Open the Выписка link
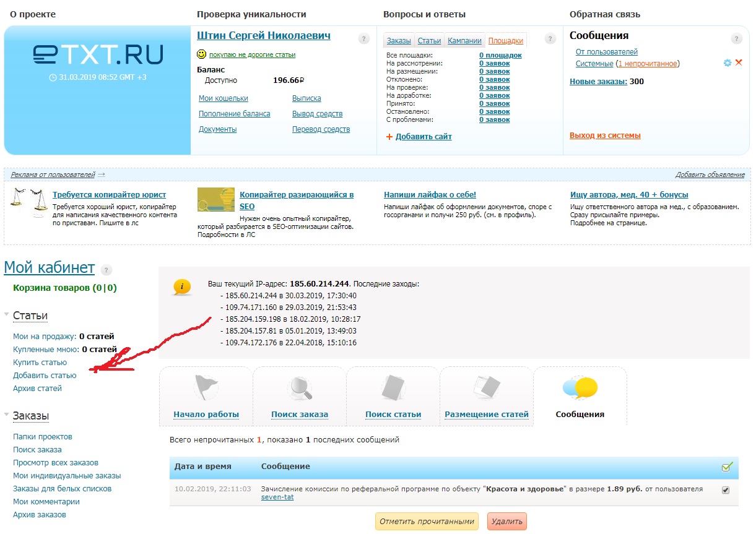The image size is (756, 534). click(306, 98)
